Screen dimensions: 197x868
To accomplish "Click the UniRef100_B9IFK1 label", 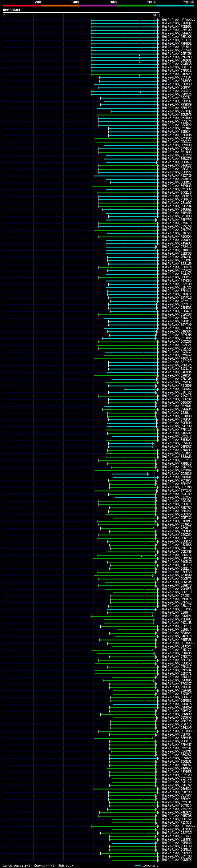I will click(177, 40).
